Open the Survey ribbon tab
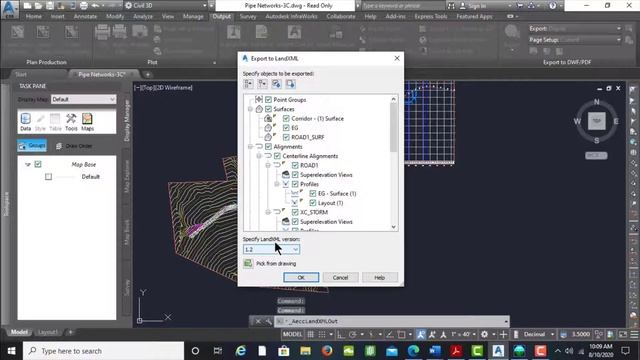The height and width of the screenshot is (360, 640). (x=248, y=17)
